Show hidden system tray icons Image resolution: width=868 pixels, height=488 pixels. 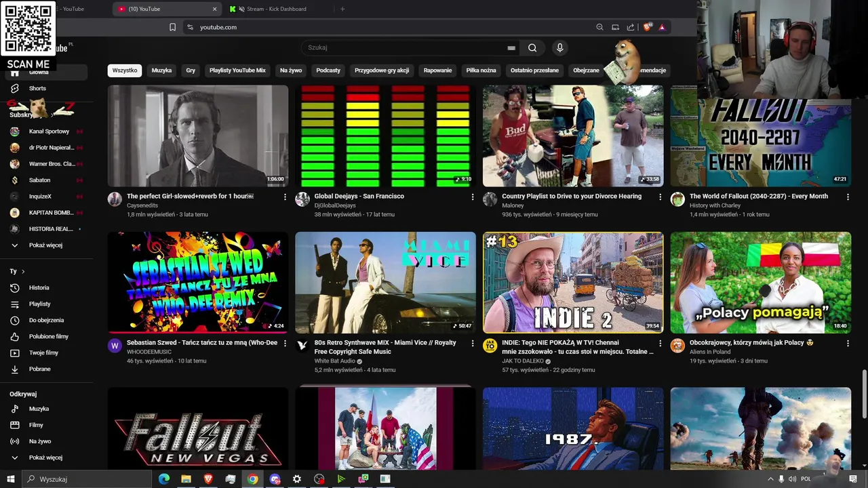pos(770,479)
